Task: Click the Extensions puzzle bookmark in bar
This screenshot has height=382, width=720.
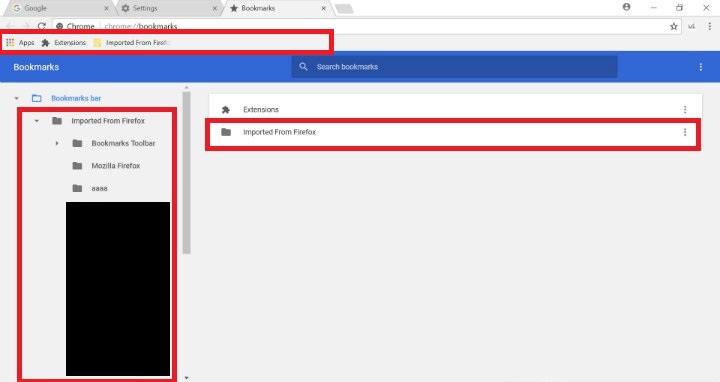Action: [64, 43]
